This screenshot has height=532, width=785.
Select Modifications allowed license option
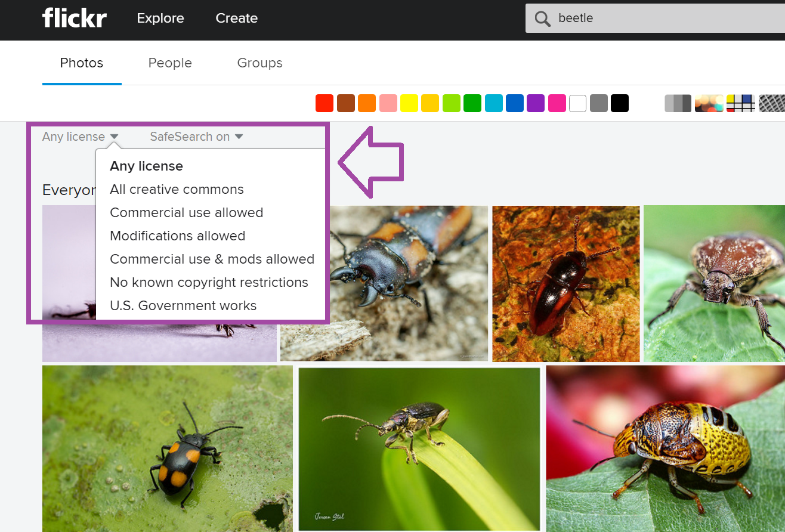point(177,236)
